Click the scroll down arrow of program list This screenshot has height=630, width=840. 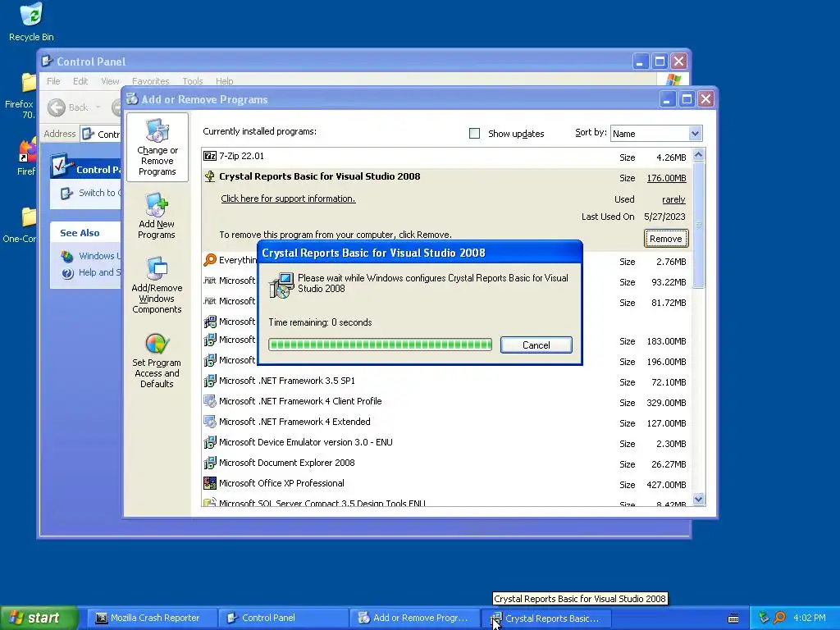click(698, 500)
